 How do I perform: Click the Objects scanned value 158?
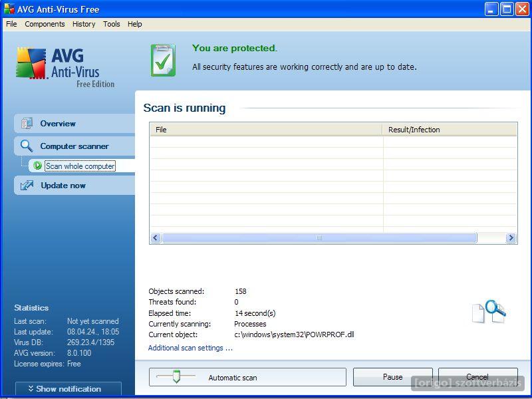click(241, 291)
